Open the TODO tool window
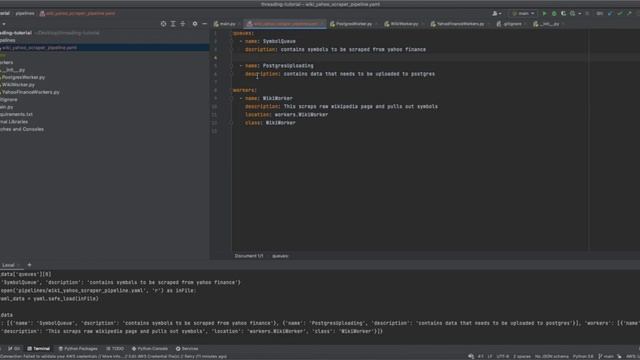This screenshot has height=360, width=640. click(115, 349)
